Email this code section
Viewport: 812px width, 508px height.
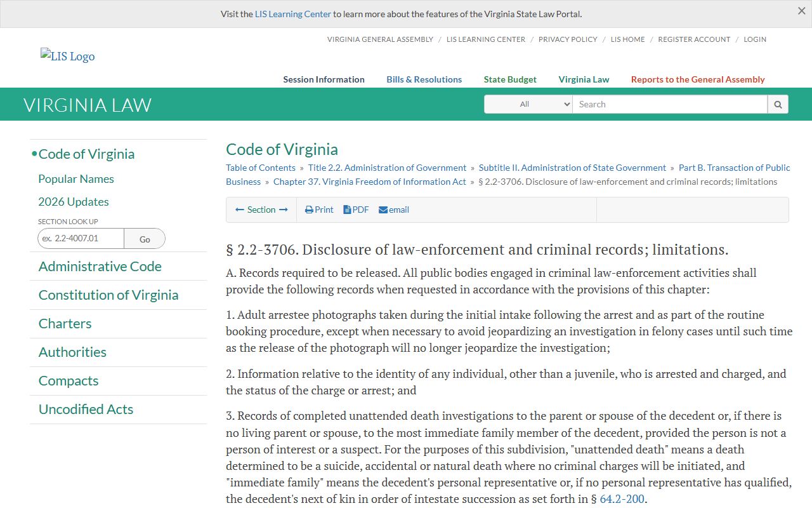pyautogui.click(x=394, y=210)
